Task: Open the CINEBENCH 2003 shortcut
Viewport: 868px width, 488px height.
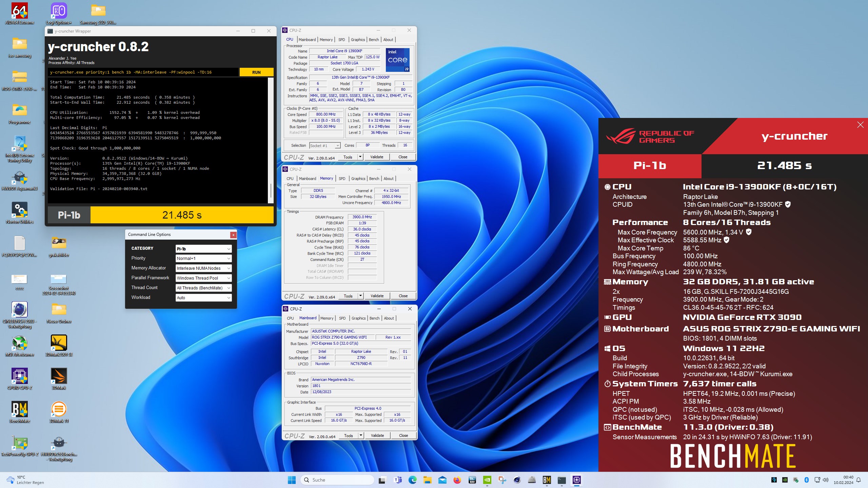Action: click(x=20, y=315)
